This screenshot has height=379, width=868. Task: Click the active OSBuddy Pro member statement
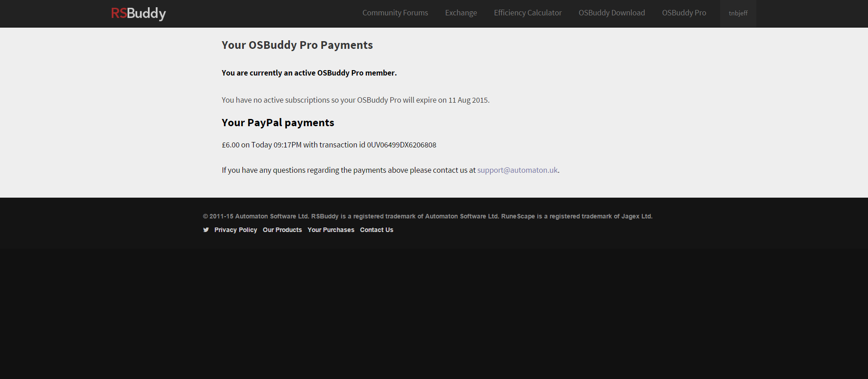pyautogui.click(x=309, y=73)
